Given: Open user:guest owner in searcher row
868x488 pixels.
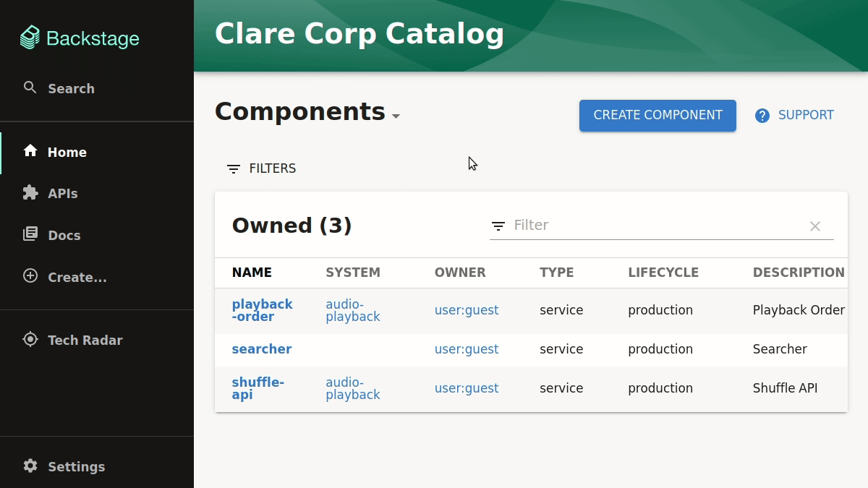Looking at the screenshot, I should click(467, 349).
